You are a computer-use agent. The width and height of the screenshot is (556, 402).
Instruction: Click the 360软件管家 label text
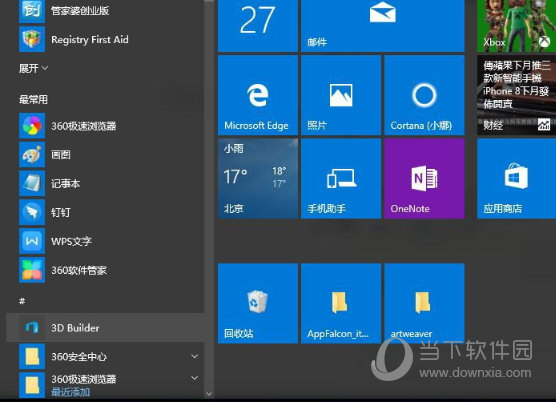pos(79,270)
